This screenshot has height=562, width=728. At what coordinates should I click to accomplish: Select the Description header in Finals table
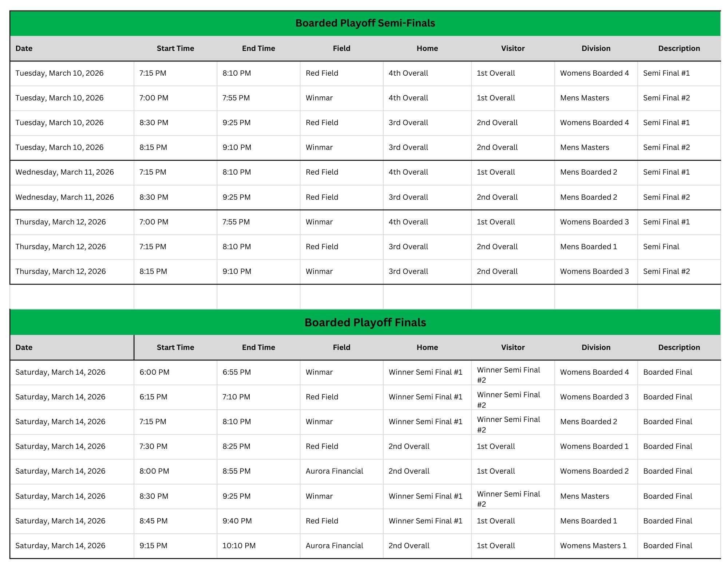(679, 347)
